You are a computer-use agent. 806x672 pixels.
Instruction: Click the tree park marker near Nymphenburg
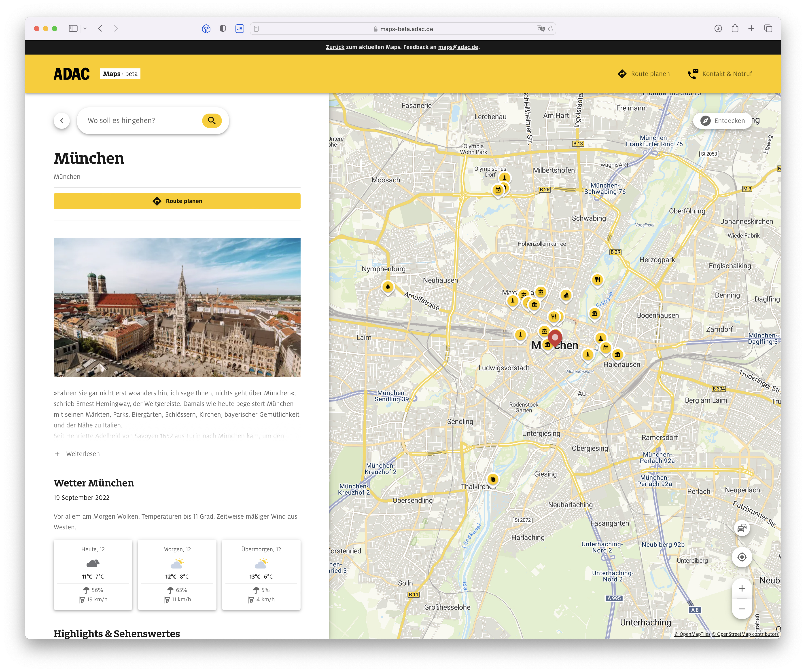(388, 287)
